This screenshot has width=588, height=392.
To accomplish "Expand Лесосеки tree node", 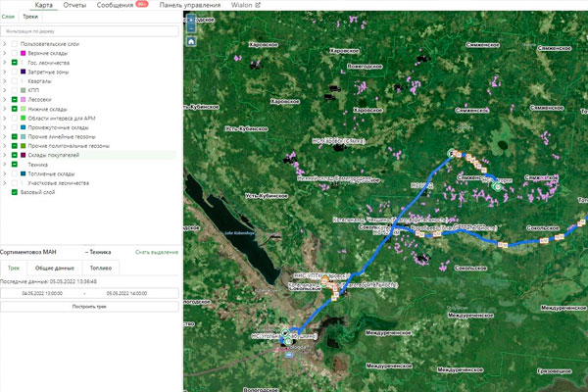I will click(5, 99).
